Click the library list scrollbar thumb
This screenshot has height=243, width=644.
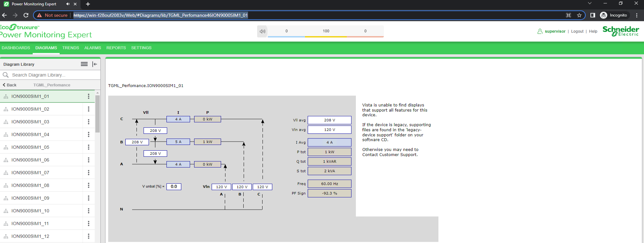click(98, 114)
